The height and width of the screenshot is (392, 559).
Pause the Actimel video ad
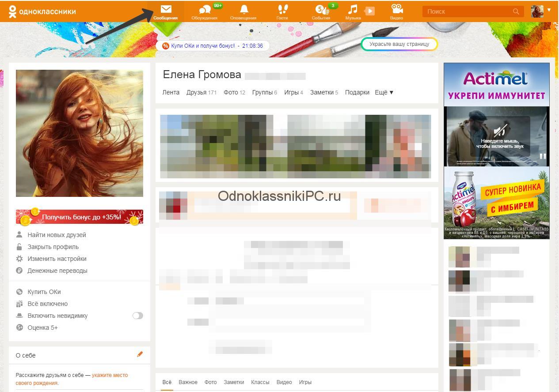click(x=543, y=156)
